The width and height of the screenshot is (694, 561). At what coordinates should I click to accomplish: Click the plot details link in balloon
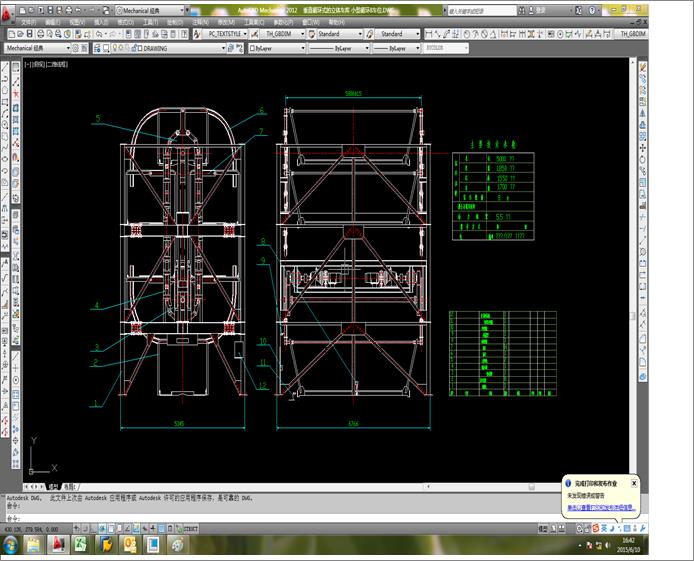pos(602,508)
